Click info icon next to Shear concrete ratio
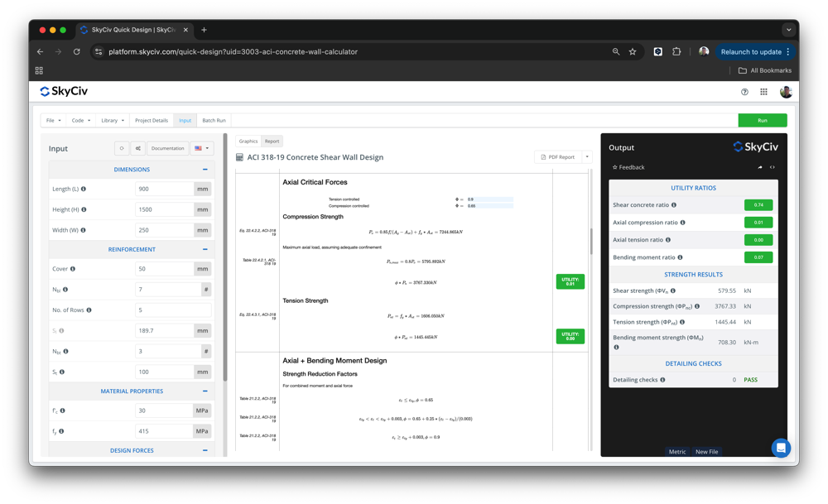The image size is (828, 504). [x=674, y=205]
